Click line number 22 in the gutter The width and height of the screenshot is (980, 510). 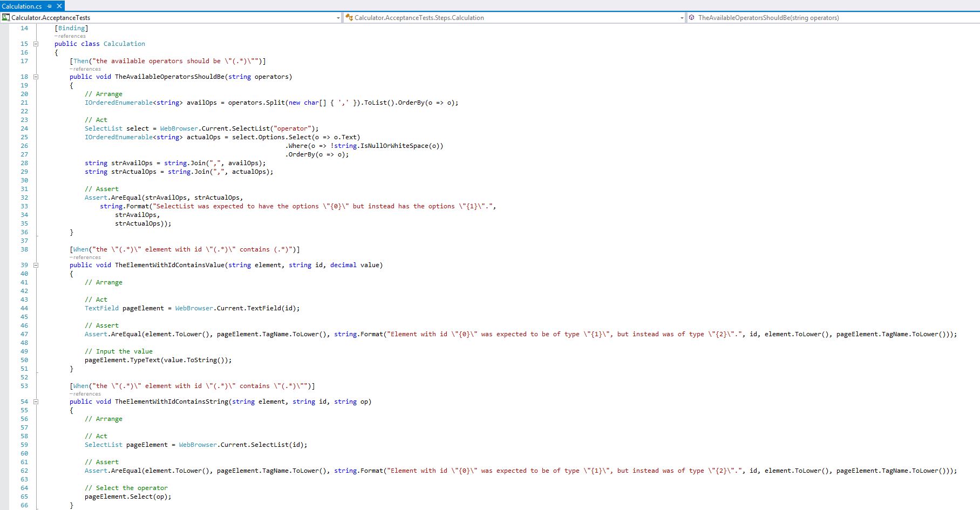click(x=24, y=111)
